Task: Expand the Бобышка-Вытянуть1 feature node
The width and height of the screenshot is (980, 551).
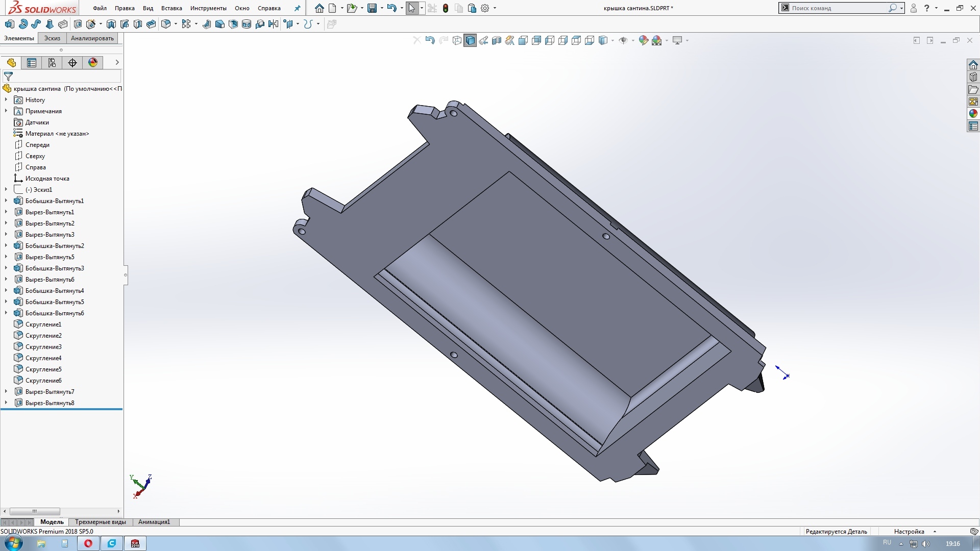Action: point(6,201)
